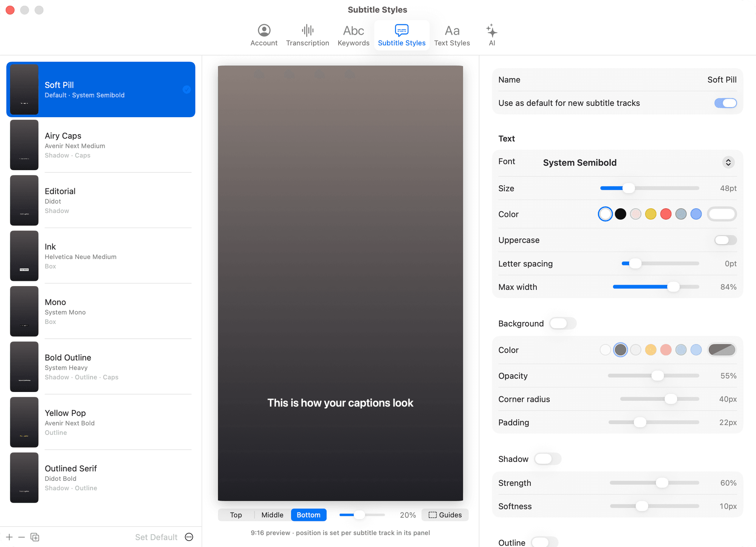Select the Yellow Pop style
Image resolution: width=756 pixels, height=547 pixels.
101,422
